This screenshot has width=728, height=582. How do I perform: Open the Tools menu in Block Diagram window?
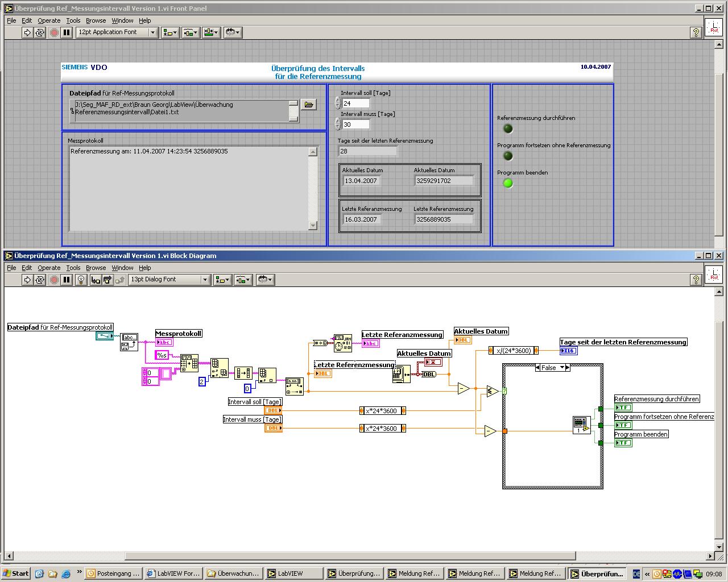[x=73, y=268]
